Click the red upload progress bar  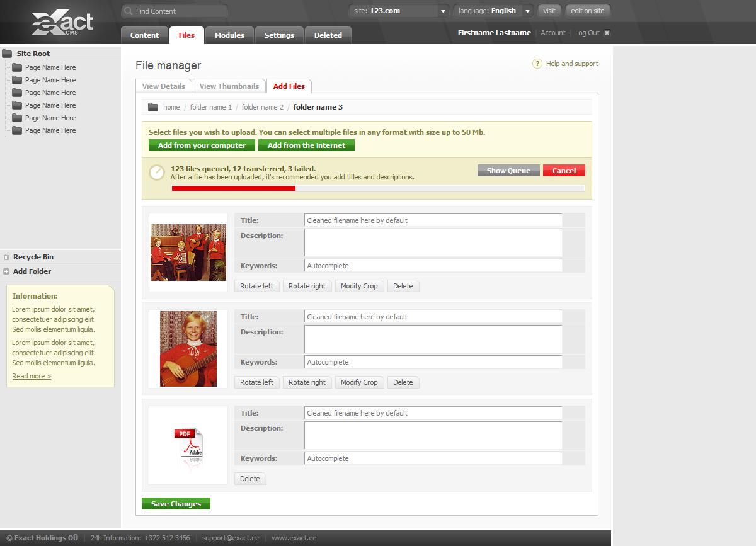(234, 188)
